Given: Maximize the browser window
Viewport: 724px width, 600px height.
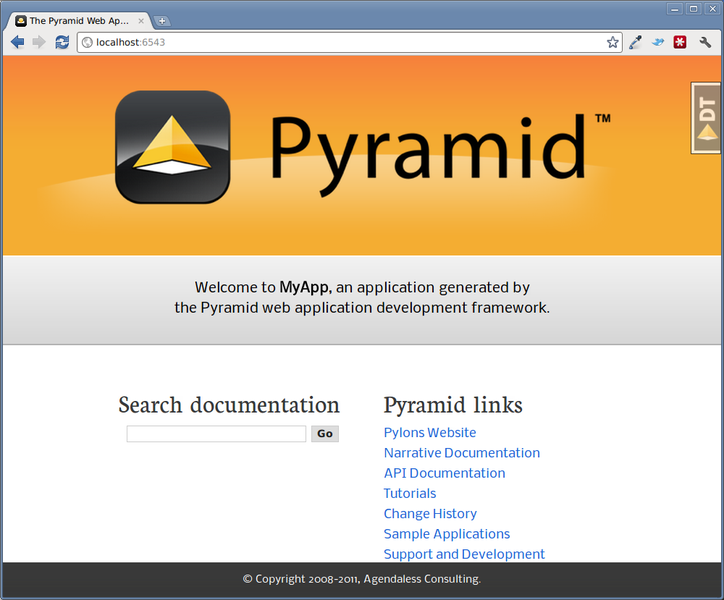Looking at the screenshot, I should [694, 9].
